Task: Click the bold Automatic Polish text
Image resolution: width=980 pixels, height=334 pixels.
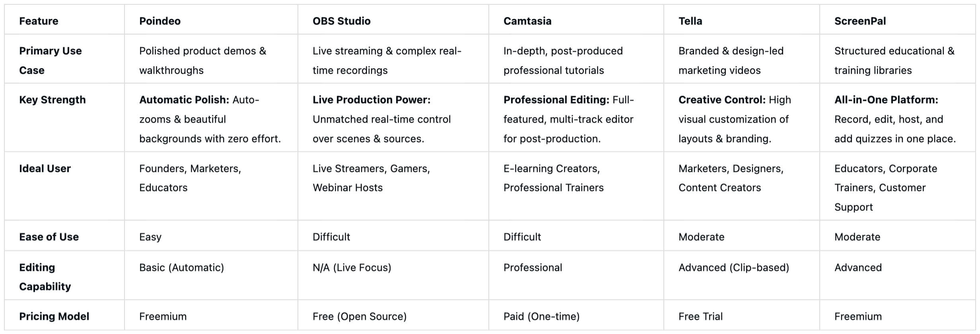Action: [184, 100]
